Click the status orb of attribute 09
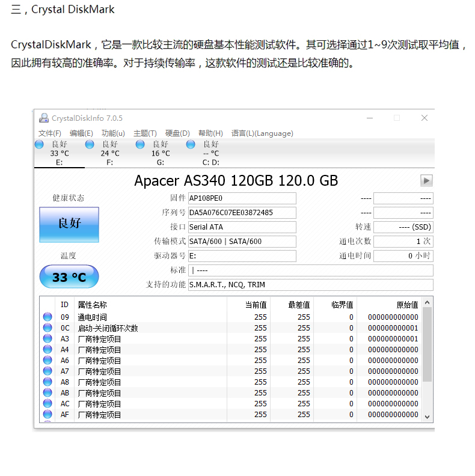The image size is (475, 476). click(47, 317)
